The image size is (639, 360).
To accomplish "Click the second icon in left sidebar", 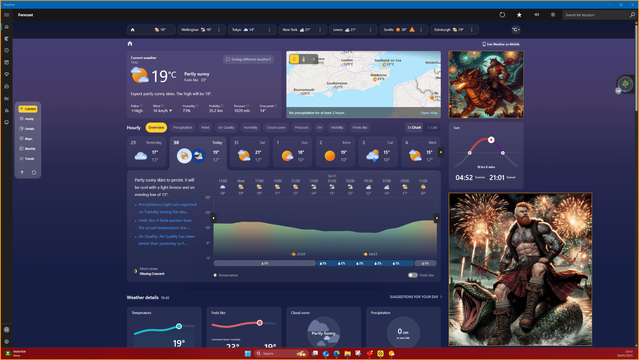I will [7, 38].
